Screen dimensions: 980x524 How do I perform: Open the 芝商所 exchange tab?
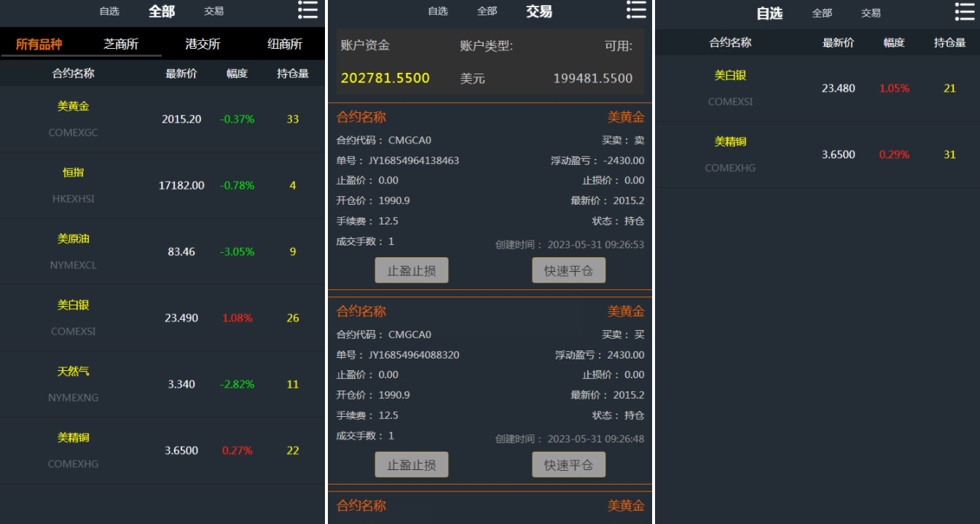click(x=121, y=44)
